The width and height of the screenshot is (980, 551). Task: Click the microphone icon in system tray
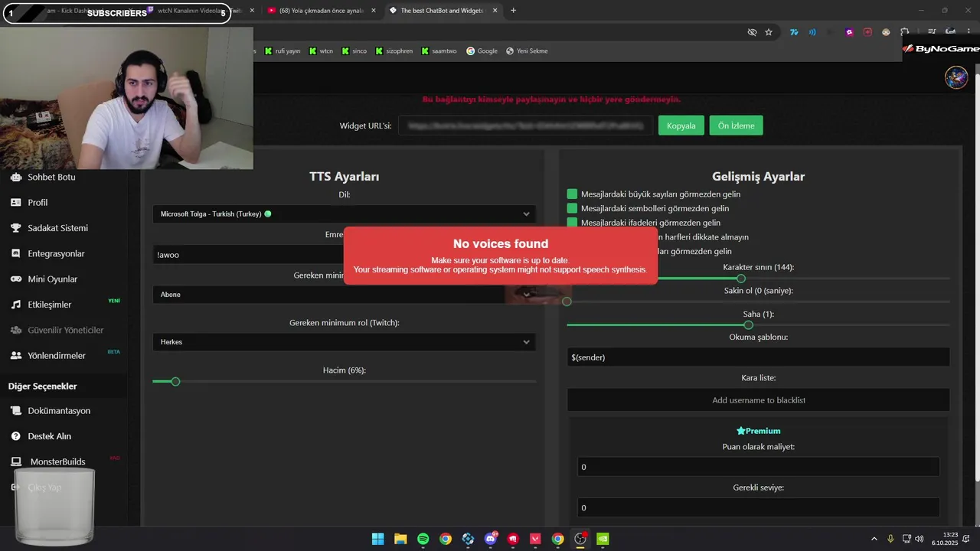pos(890,539)
